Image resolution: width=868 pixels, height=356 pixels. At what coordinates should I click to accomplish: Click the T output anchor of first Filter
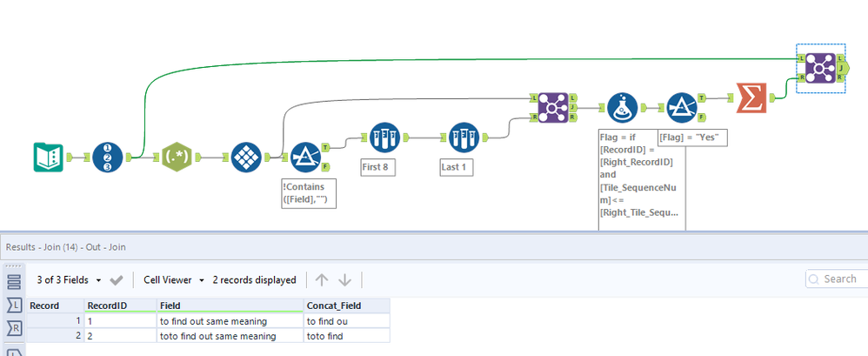pyautogui.click(x=324, y=148)
